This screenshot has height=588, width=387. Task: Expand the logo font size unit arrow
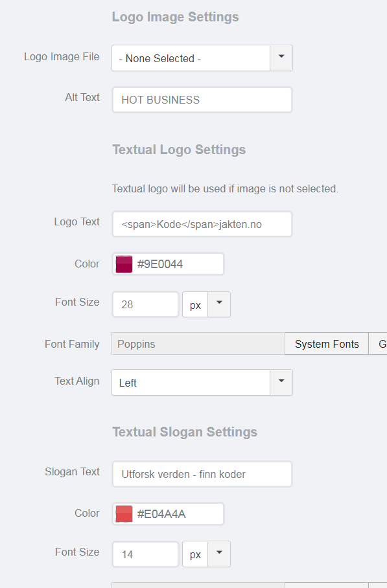219,304
